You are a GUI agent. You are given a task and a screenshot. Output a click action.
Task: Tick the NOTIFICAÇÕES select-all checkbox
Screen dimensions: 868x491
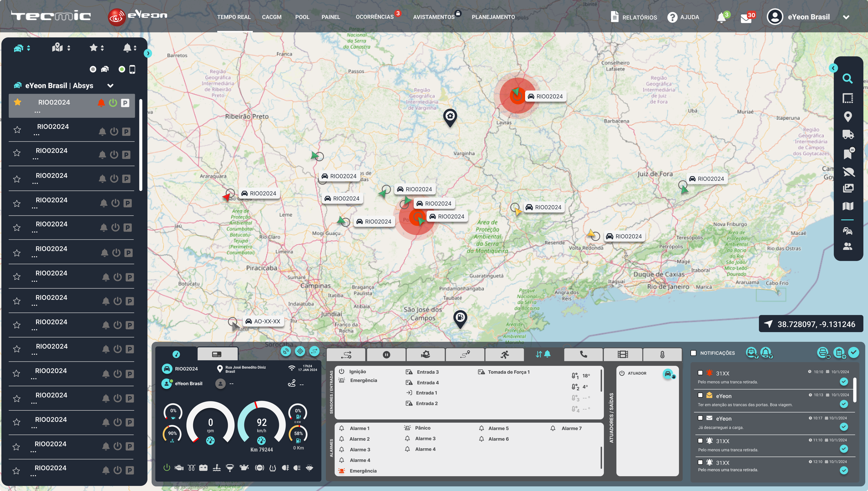[x=694, y=353]
